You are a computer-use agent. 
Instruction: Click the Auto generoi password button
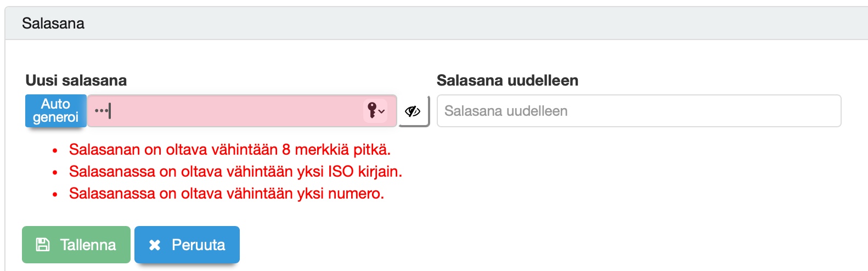[x=55, y=111]
